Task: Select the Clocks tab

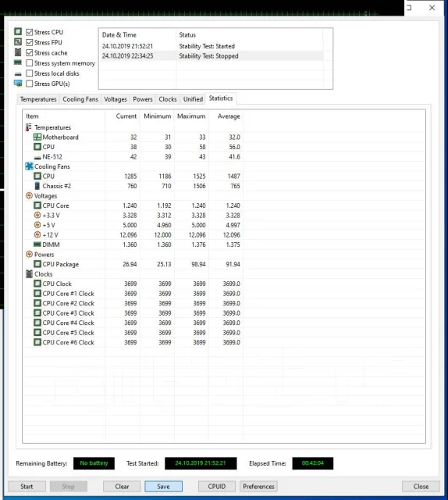Action: 168,99
